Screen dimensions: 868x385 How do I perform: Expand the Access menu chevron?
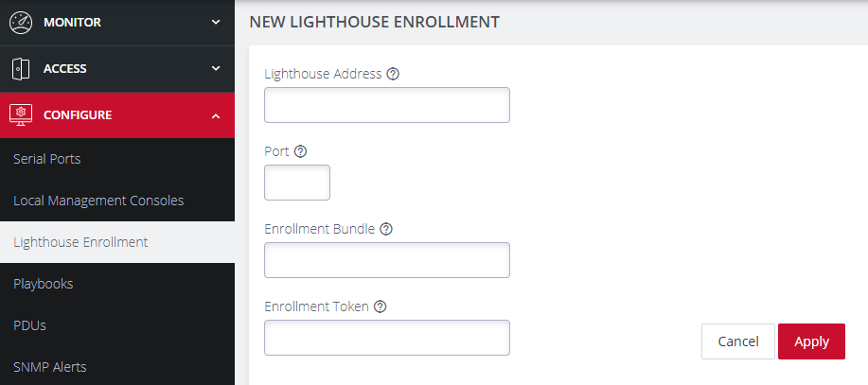216,68
